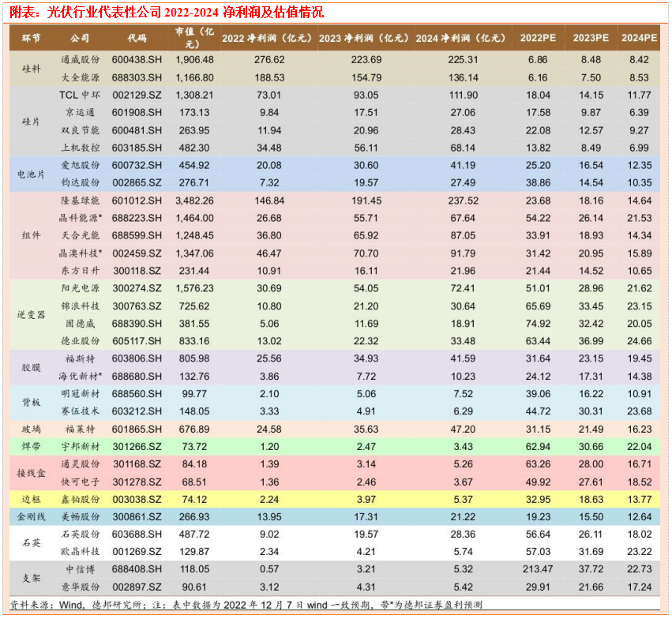Screen dimensions: 672x619
Task: Click company name 通灵股份
Action: point(80,464)
